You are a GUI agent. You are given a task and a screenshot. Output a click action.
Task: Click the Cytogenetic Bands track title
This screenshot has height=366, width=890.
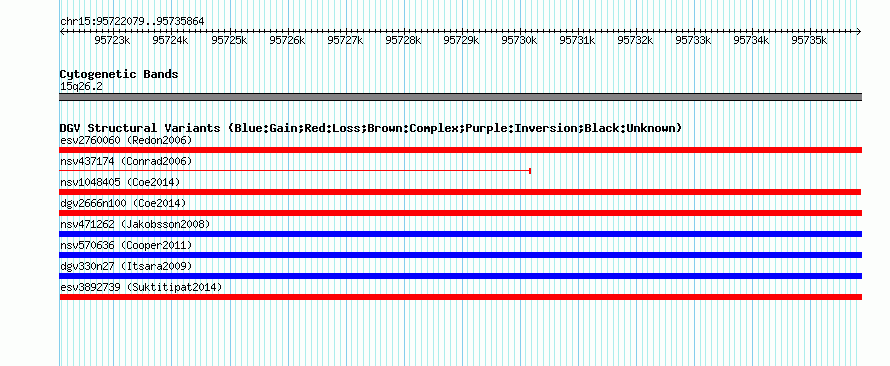point(119,74)
